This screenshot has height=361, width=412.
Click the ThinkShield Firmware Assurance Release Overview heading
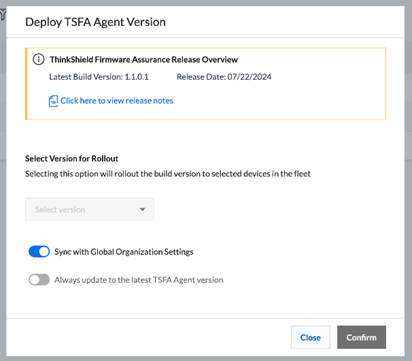[144, 60]
